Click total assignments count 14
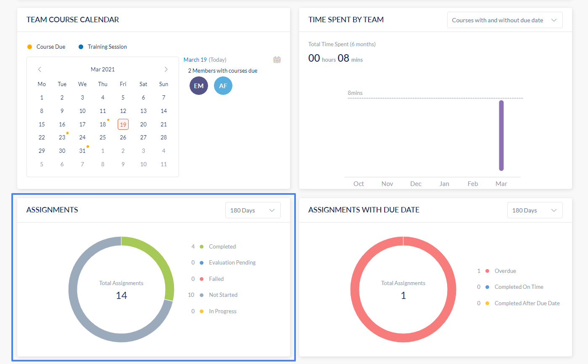 point(121,295)
